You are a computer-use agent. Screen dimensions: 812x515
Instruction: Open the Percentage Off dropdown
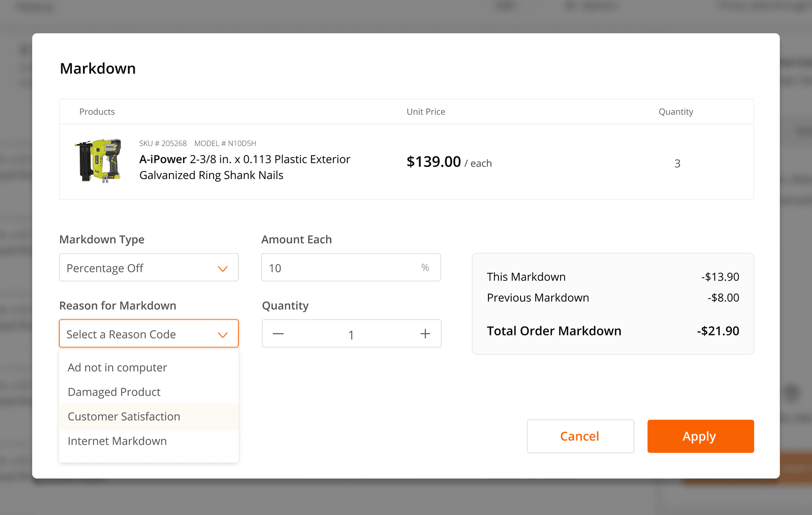coord(148,267)
